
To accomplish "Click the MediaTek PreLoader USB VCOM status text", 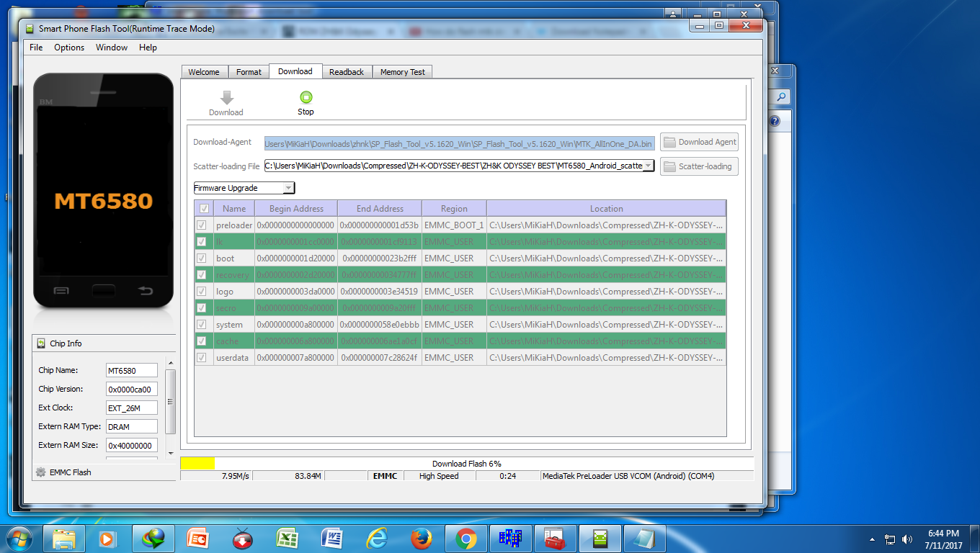I will tap(627, 476).
